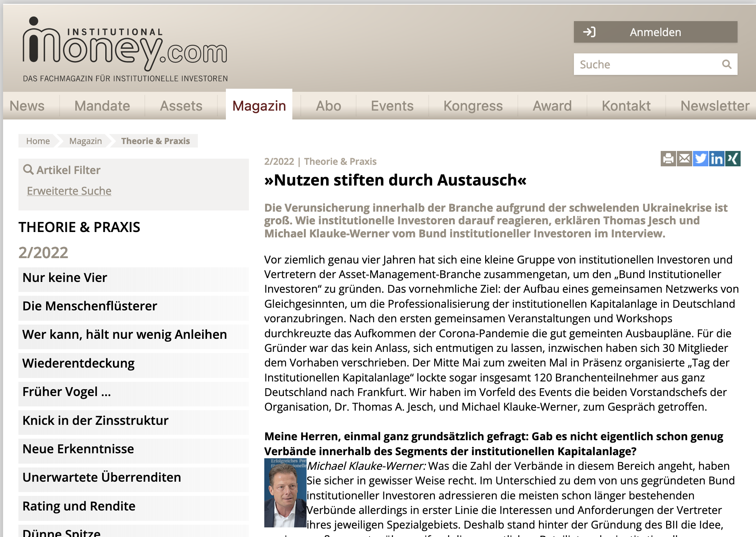Click the 'Artikel Filter' heading

point(68,170)
